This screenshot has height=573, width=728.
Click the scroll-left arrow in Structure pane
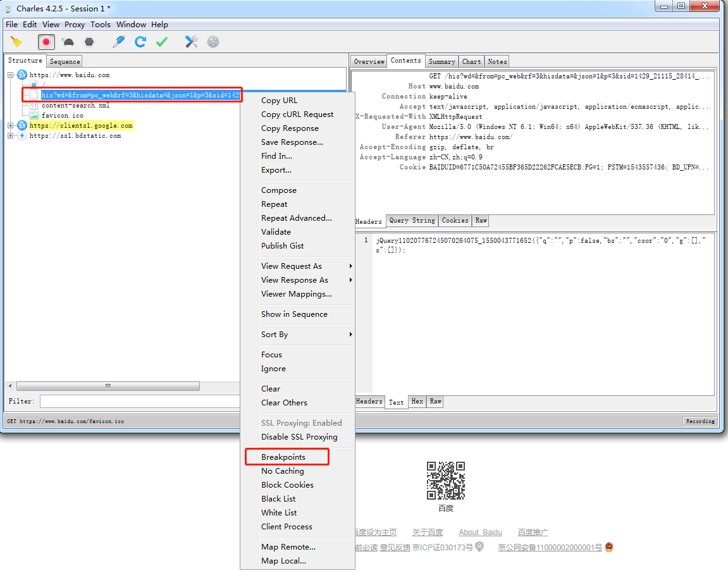tap(10, 386)
